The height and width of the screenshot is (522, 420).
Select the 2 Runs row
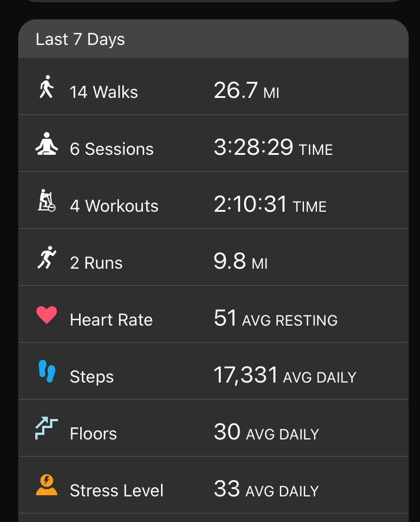213,257
